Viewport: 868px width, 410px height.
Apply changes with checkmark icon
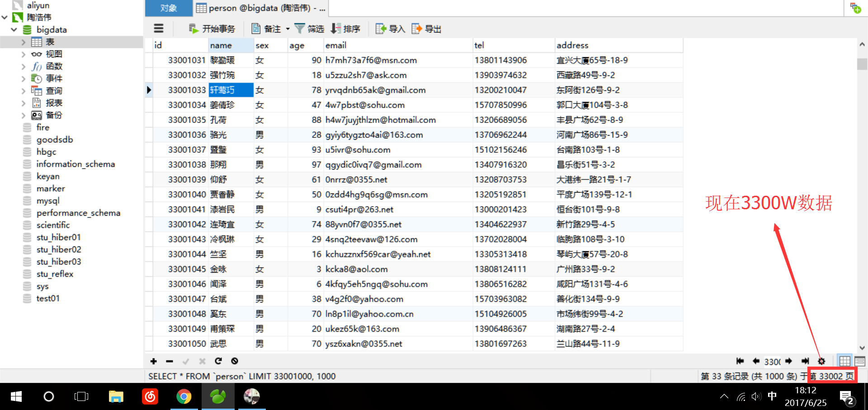186,361
